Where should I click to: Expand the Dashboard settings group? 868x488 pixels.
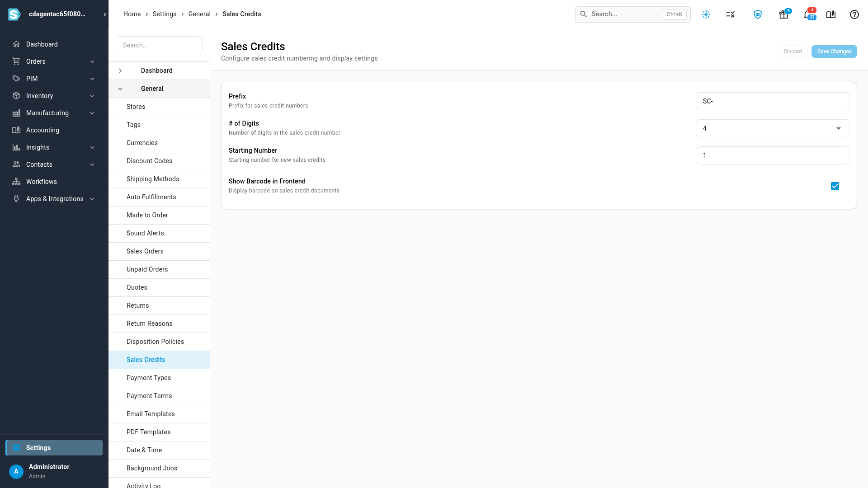120,70
